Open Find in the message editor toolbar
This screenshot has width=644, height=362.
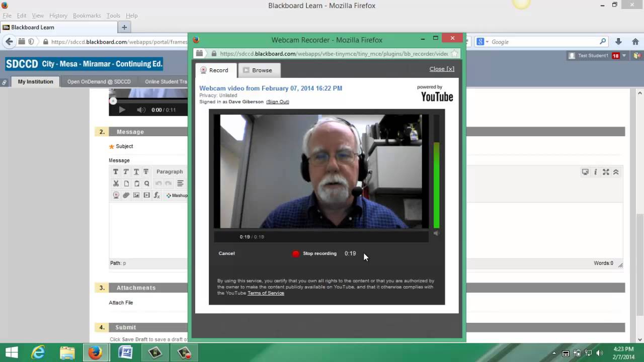[146, 184]
